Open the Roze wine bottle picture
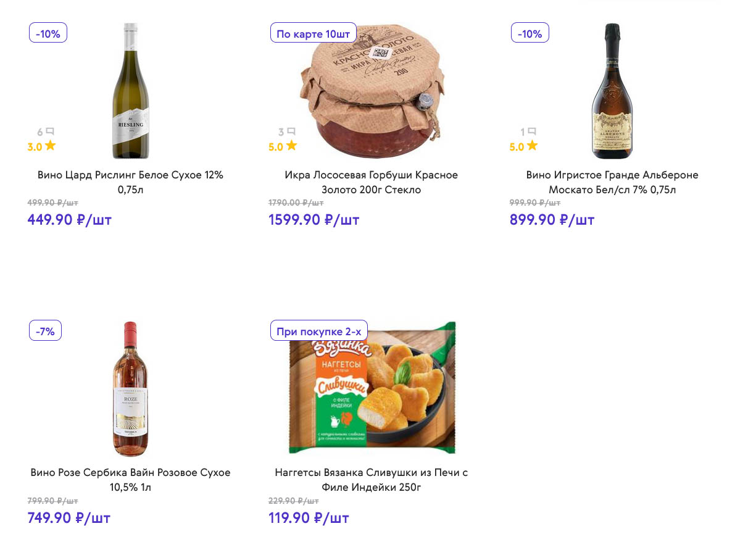The image size is (756, 534). pos(130,389)
